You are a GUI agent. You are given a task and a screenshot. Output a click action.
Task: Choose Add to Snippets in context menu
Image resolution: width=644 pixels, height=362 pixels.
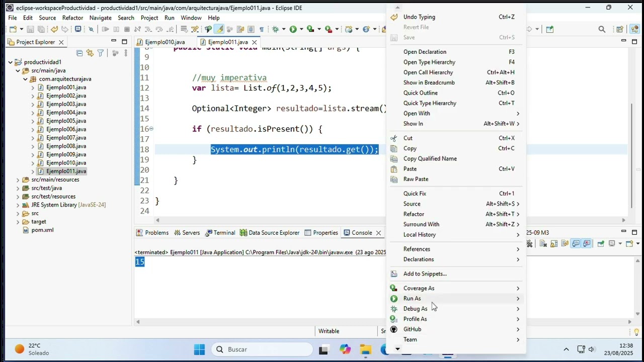[456, 274]
